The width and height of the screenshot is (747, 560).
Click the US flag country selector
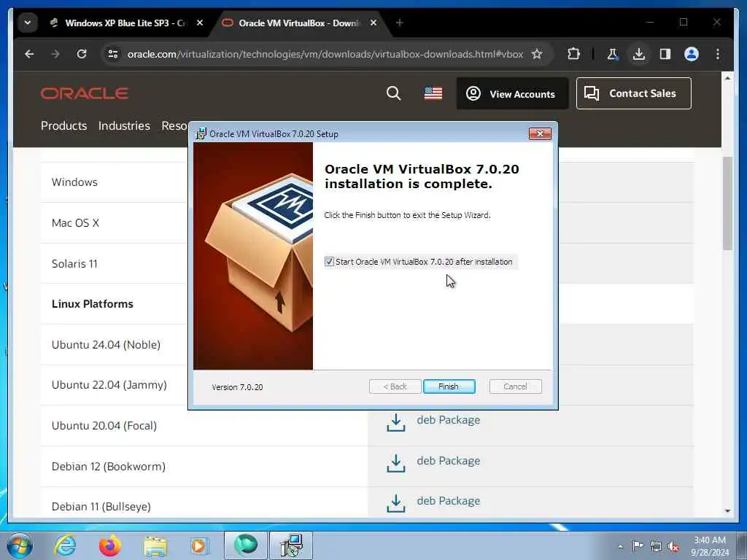pyautogui.click(x=433, y=93)
